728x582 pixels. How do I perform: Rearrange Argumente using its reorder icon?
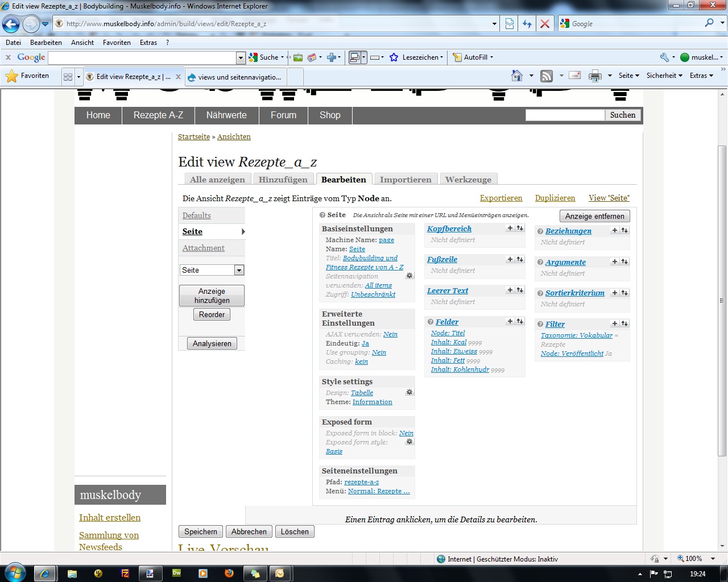[x=624, y=262]
